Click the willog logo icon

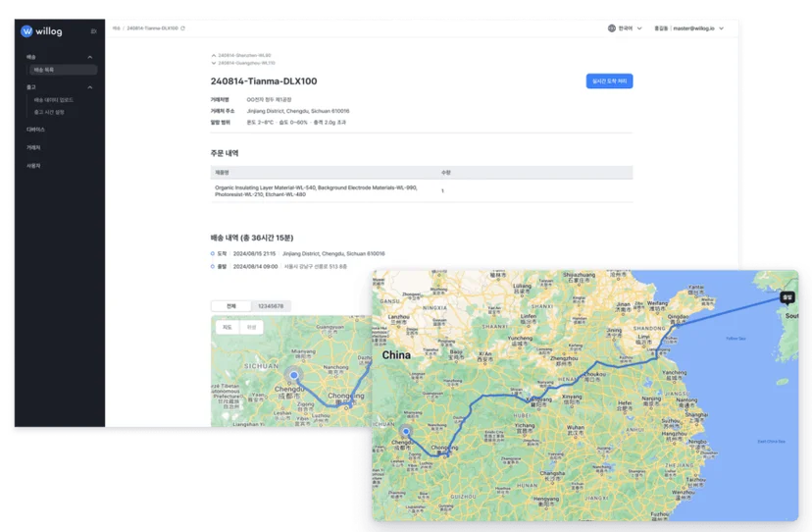(26, 31)
